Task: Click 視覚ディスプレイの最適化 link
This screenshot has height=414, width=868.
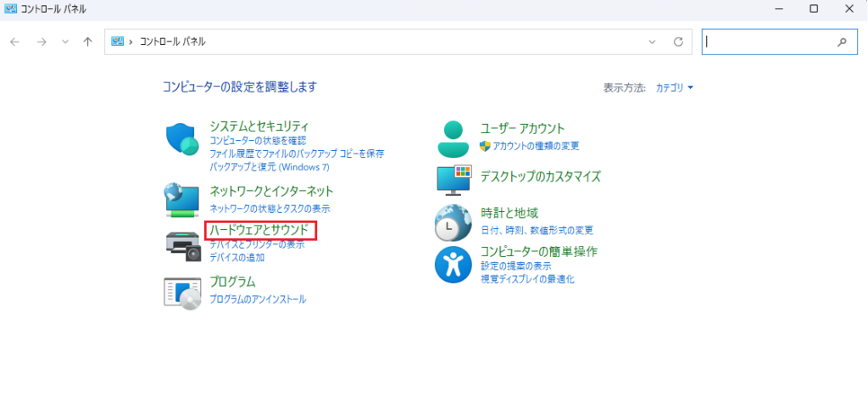Action: pos(527,279)
